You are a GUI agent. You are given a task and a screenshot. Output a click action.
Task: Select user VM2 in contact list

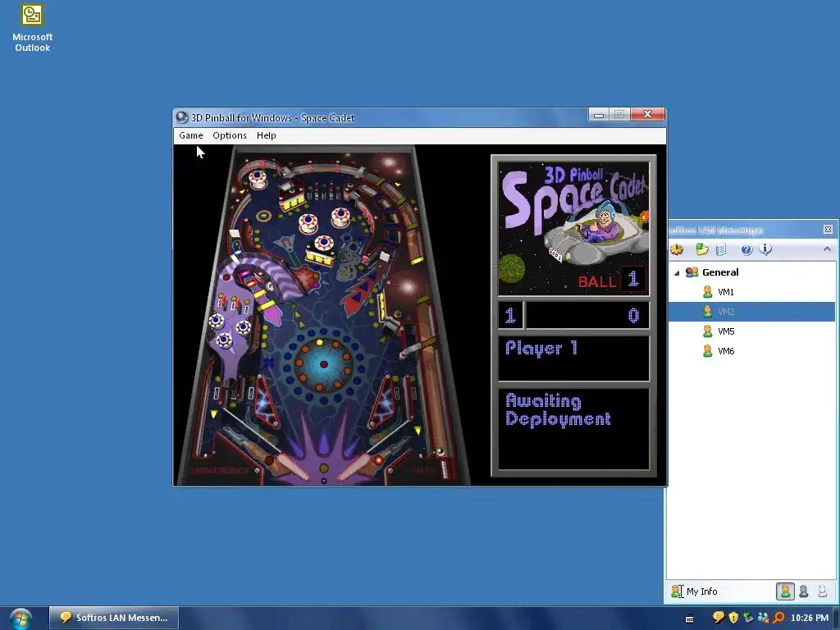point(751,312)
